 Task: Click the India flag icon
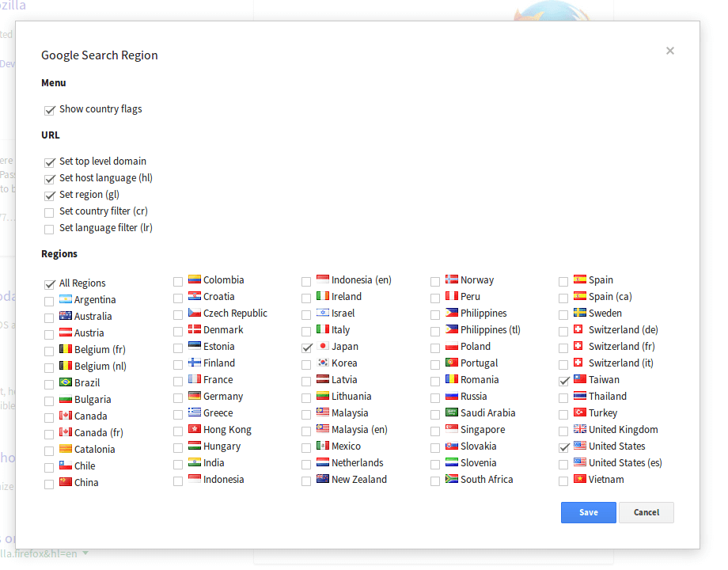195,462
